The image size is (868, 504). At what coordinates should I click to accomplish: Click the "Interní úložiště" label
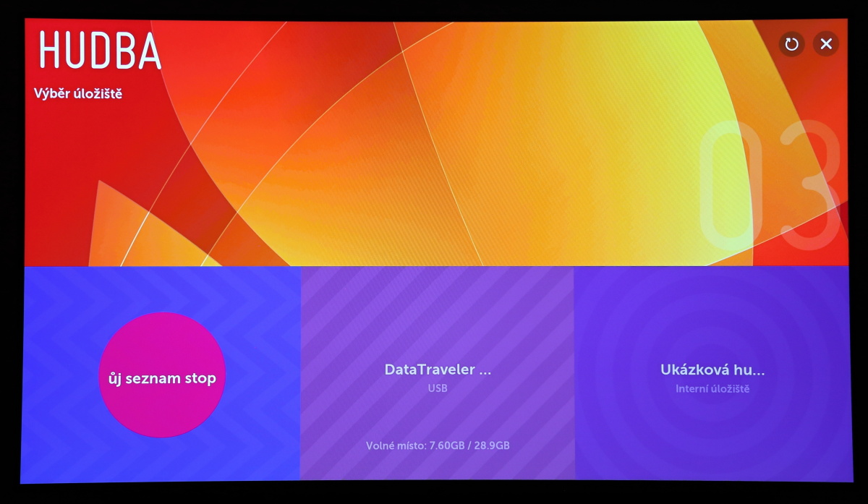coord(712,389)
